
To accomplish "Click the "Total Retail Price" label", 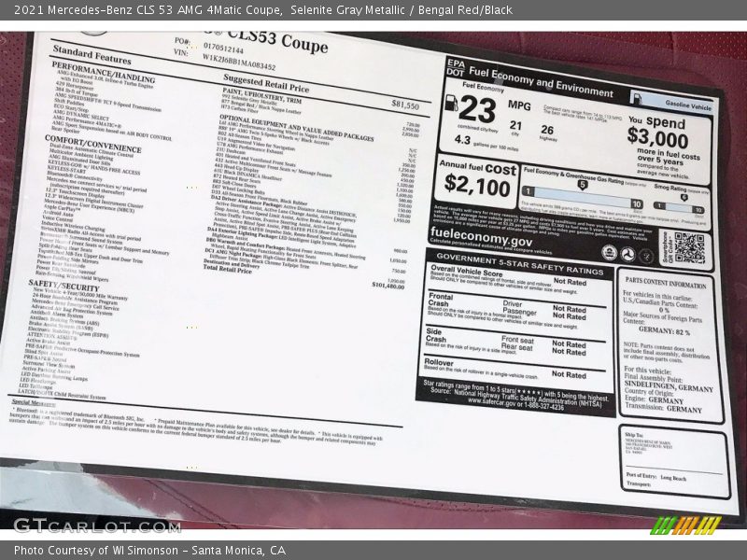I will click(227, 270).
